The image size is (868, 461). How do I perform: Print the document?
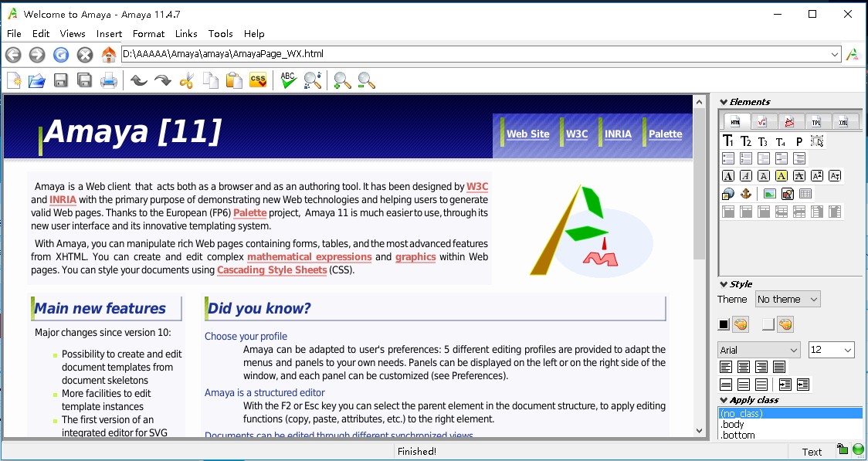108,81
